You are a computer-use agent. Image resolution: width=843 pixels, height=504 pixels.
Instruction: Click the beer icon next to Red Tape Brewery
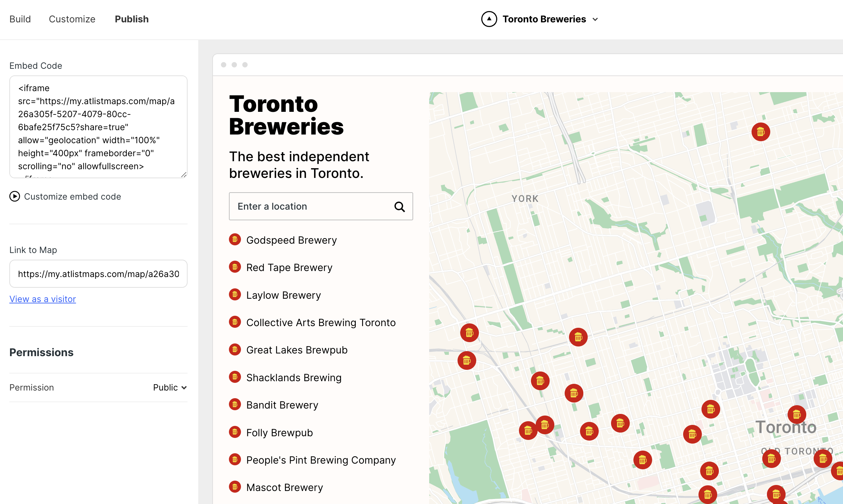tap(235, 267)
